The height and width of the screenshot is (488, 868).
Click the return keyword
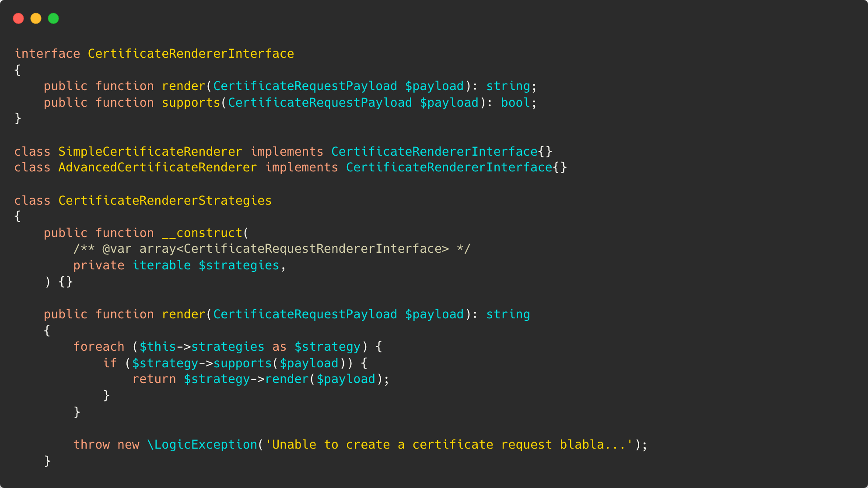[154, 379]
